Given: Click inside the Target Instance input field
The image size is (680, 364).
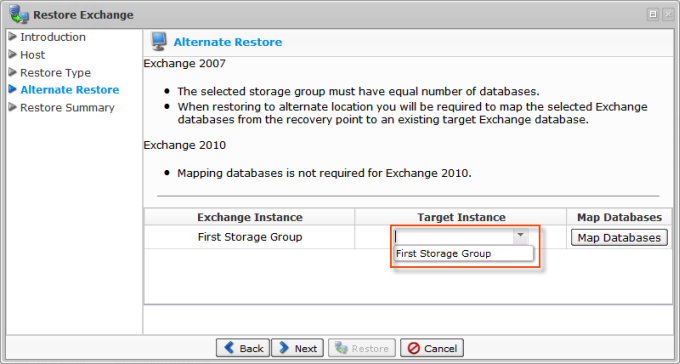Looking at the screenshot, I should pyautogui.click(x=454, y=237).
